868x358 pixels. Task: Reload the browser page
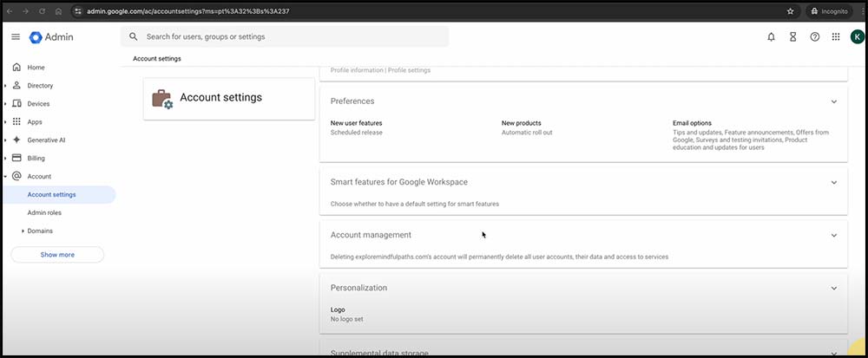42,11
